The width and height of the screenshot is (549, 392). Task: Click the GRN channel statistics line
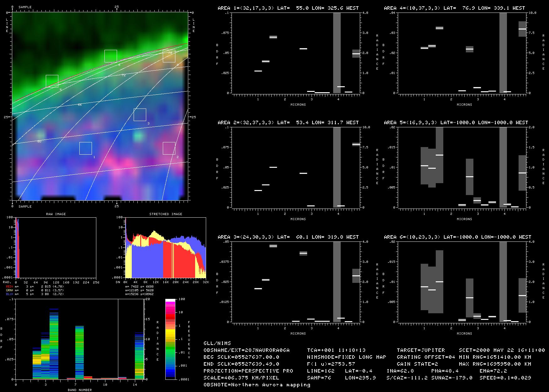[35, 290]
